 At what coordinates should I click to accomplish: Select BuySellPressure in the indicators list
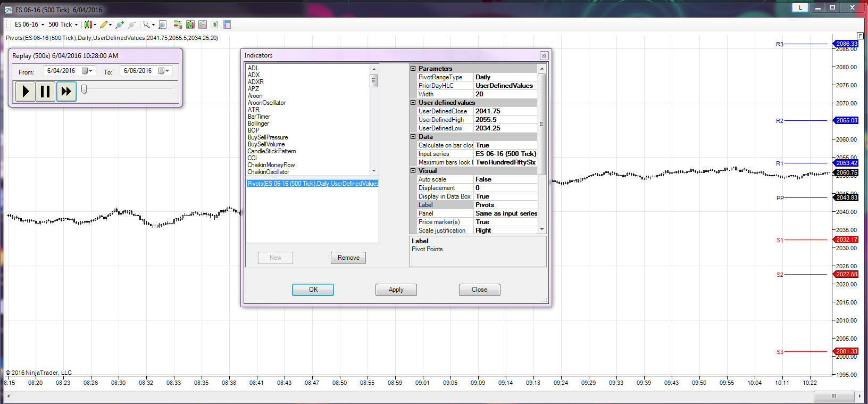[268, 137]
